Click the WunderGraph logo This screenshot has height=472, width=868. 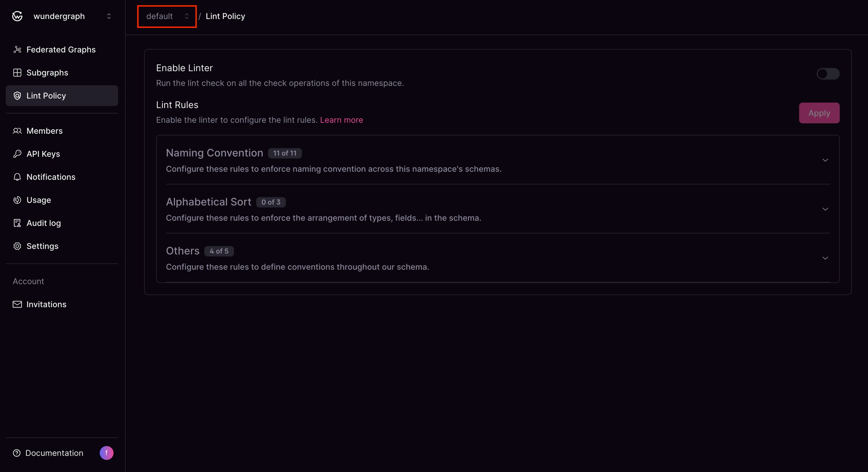click(17, 16)
